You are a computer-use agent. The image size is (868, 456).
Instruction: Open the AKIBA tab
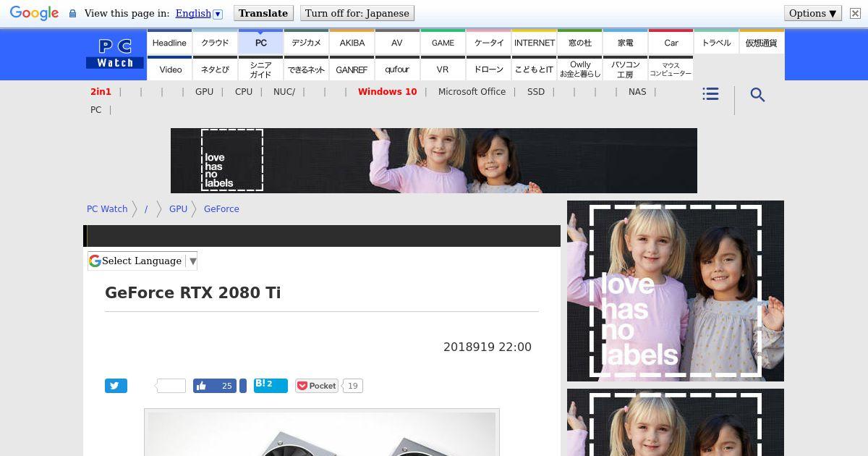pos(352,42)
